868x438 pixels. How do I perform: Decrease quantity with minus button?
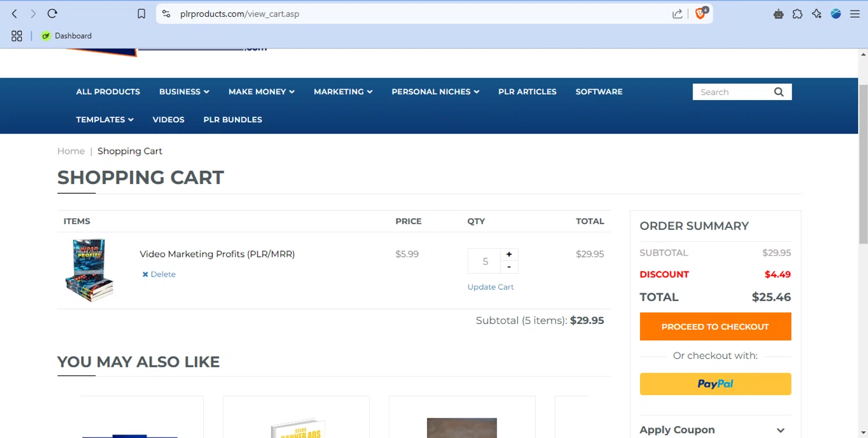tap(509, 267)
